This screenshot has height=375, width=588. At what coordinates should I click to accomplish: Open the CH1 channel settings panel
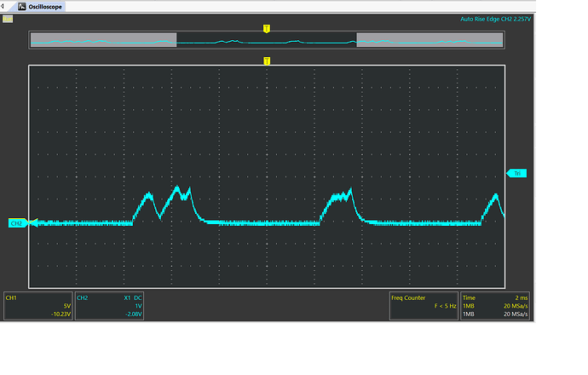coord(37,306)
